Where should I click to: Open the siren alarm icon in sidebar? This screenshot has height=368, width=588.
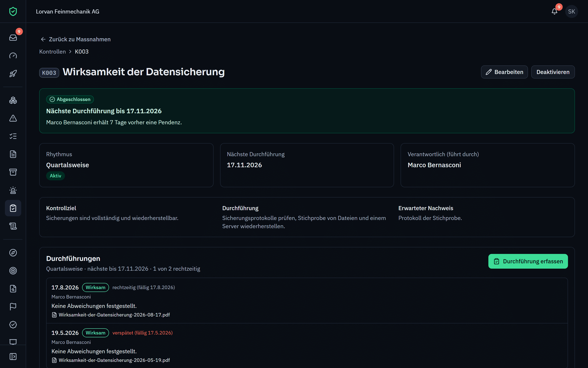[x=13, y=190]
